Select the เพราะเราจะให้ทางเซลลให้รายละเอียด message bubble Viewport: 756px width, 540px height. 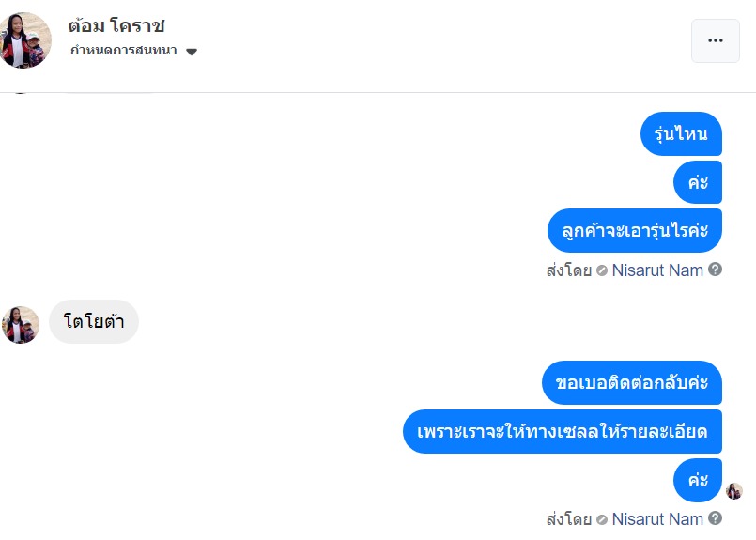point(563,432)
